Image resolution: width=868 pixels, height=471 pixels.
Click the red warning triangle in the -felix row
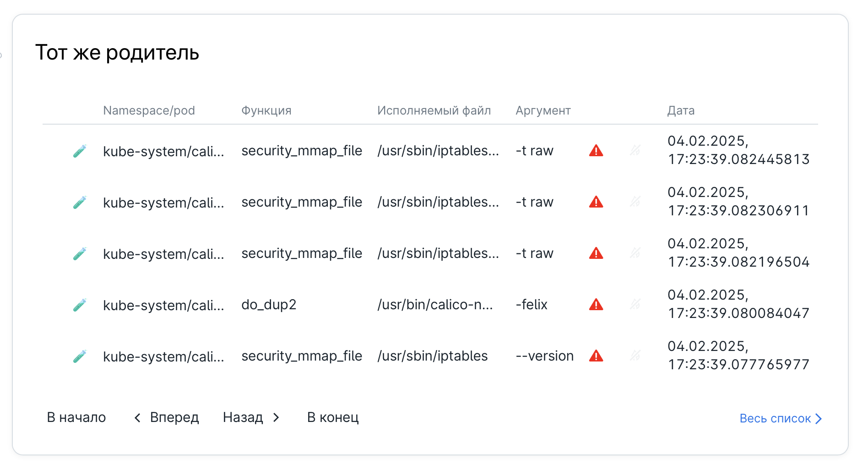point(596,305)
